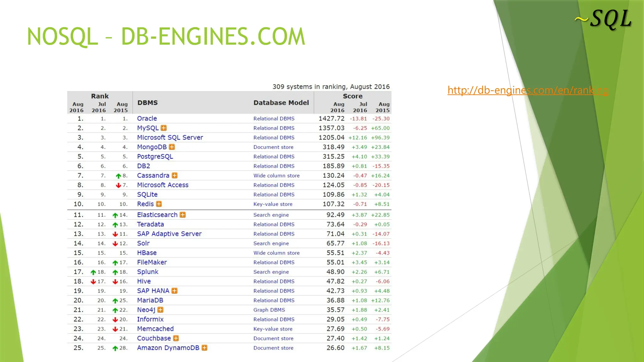Click the plus icon next to MySQL
This screenshot has height=362, width=644.
[164, 128]
